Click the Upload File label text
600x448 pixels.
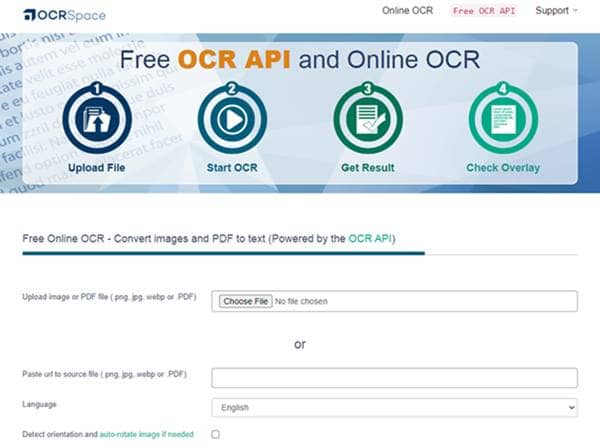coord(96,168)
